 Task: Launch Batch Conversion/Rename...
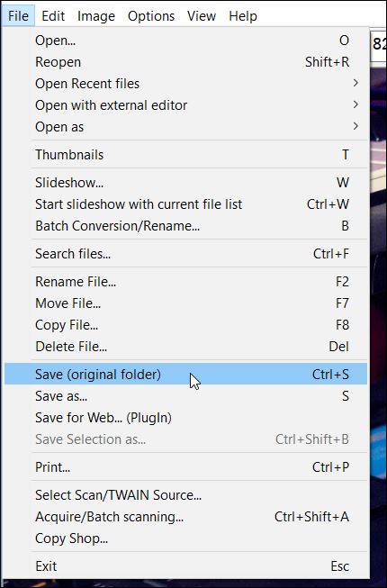point(185,226)
